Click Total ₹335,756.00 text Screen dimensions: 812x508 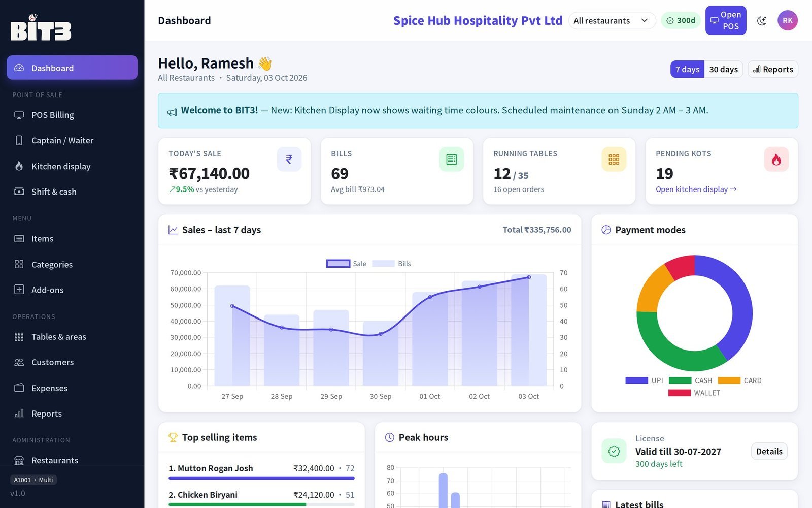[537, 230]
